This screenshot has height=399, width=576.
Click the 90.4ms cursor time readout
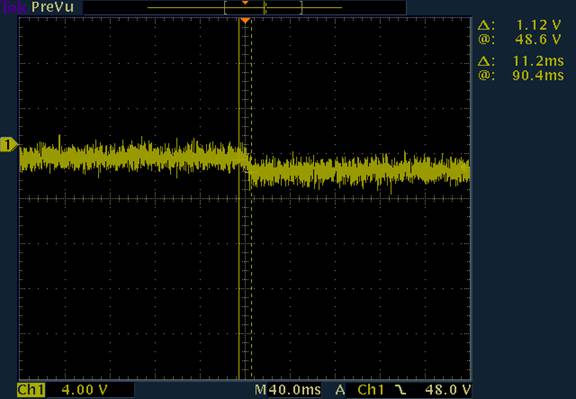pyautogui.click(x=538, y=75)
